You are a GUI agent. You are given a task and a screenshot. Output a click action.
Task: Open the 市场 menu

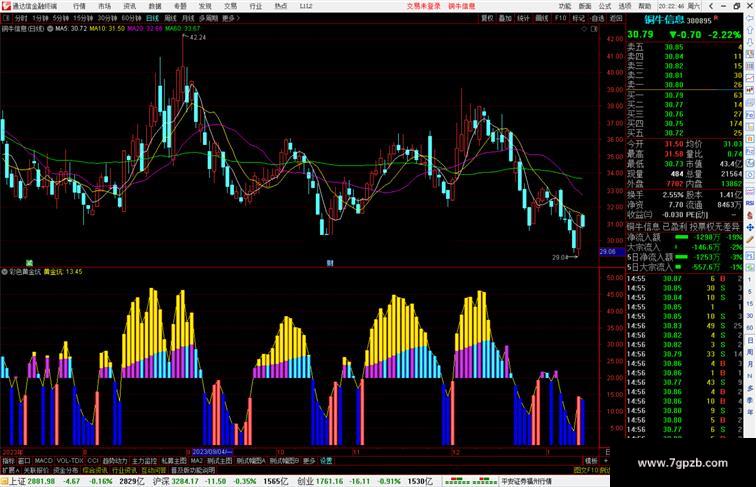coord(104,6)
